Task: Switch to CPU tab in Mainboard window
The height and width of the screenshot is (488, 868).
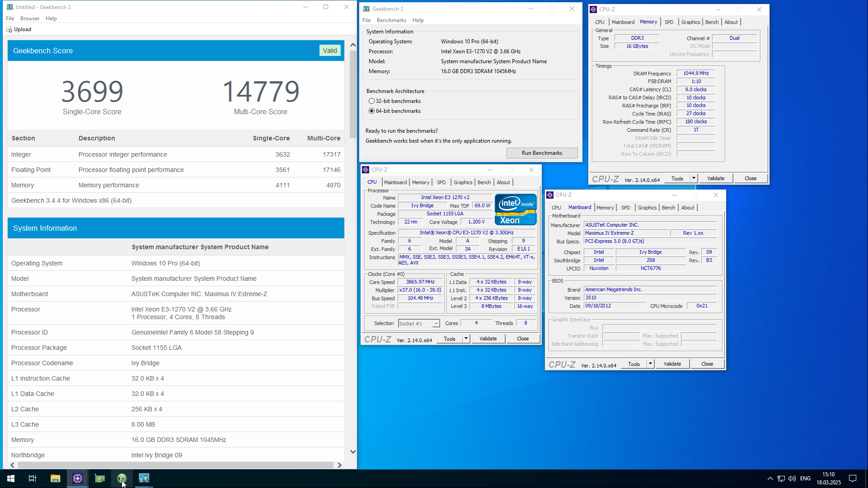Action: [556, 208]
